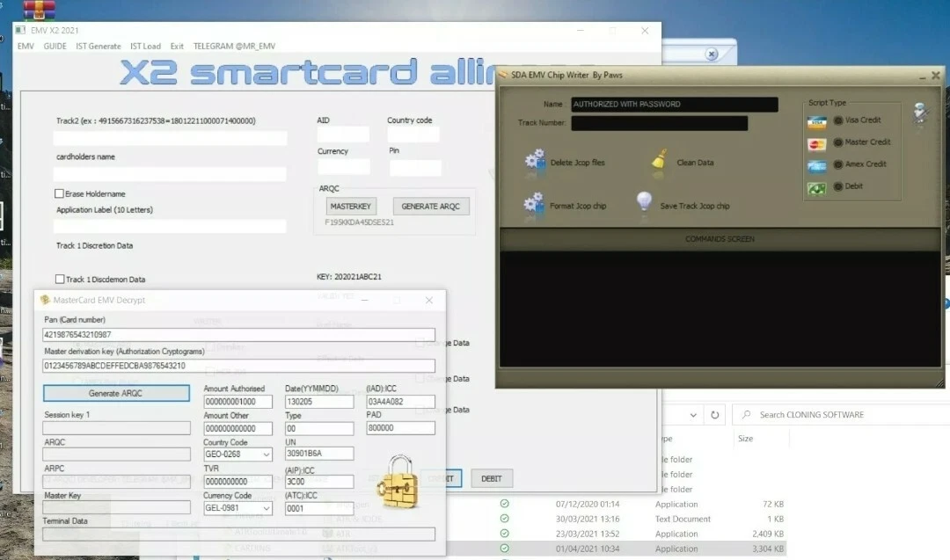Click the MasterCard card icon in Script Type
This screenshot has height=560, width=950.
[816, 144]
